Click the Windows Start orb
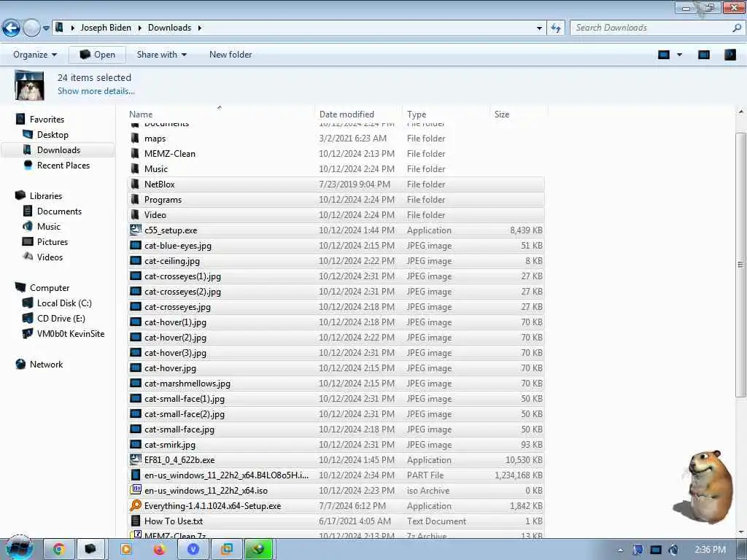Screen dimensions: 747x560 (19, 548)
